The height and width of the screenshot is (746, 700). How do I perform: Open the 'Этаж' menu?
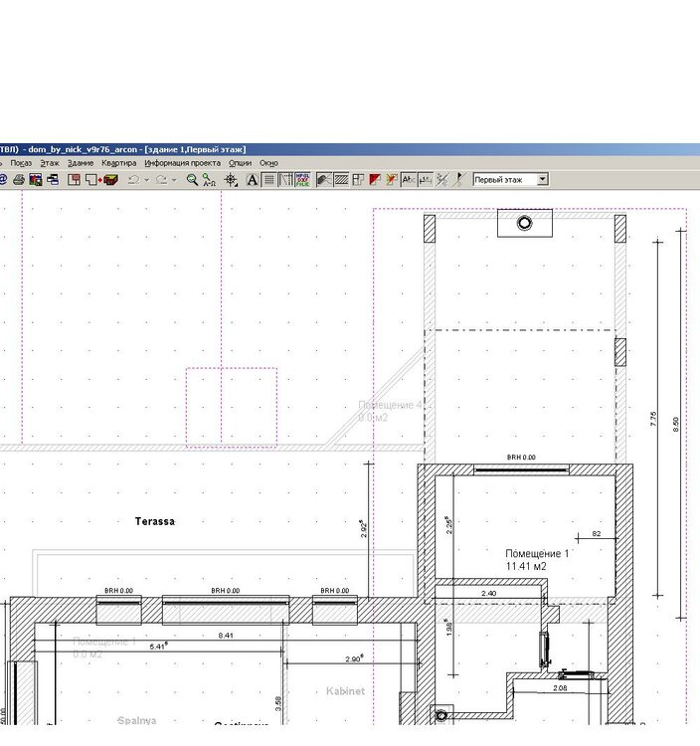(50, 163)
